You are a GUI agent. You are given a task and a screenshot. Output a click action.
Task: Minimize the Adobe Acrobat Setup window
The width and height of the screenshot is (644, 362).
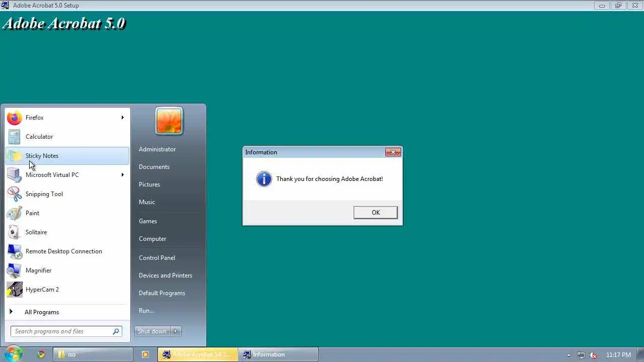tap(602, 6)
